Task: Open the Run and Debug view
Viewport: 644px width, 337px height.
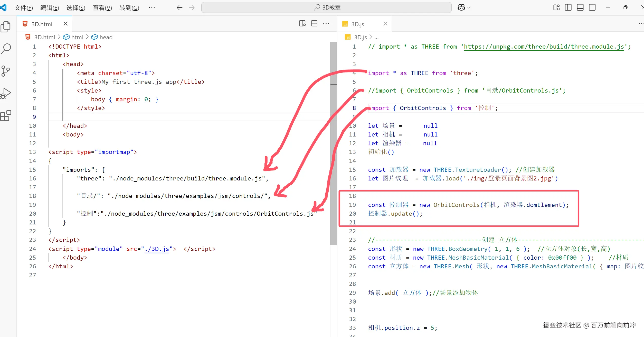Action: 6,93
